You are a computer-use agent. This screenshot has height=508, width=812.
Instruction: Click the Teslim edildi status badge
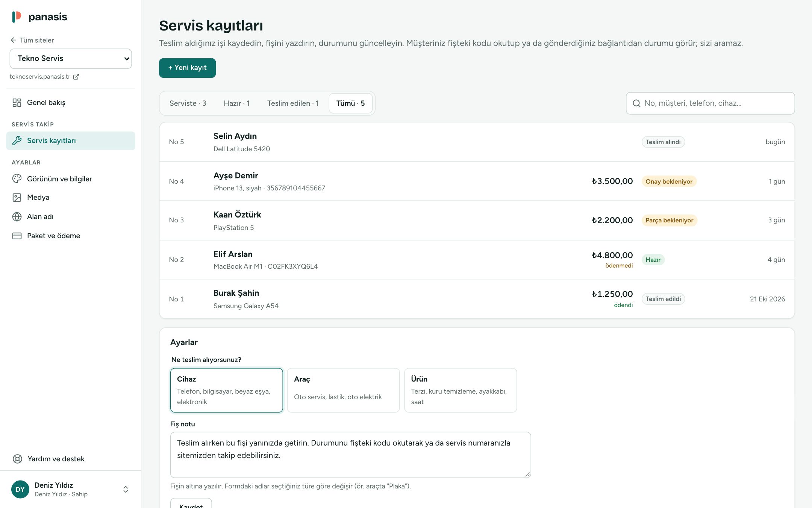663,299
